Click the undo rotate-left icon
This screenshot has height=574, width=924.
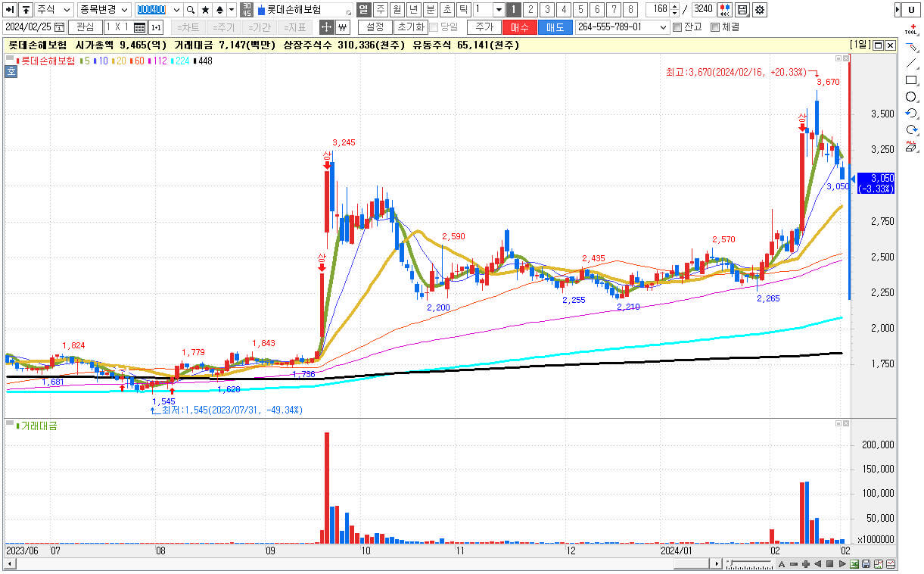tap(911, 114)
